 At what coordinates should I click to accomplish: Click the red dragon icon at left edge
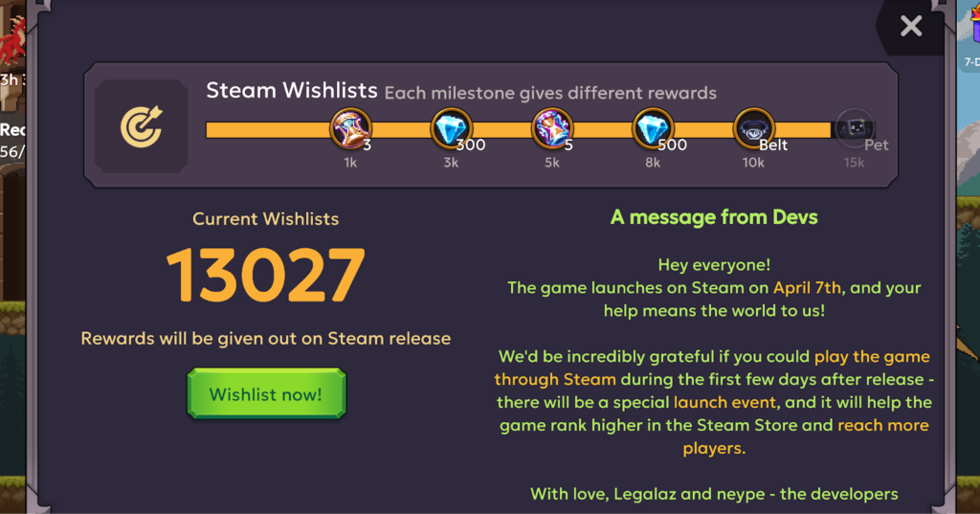11,41
